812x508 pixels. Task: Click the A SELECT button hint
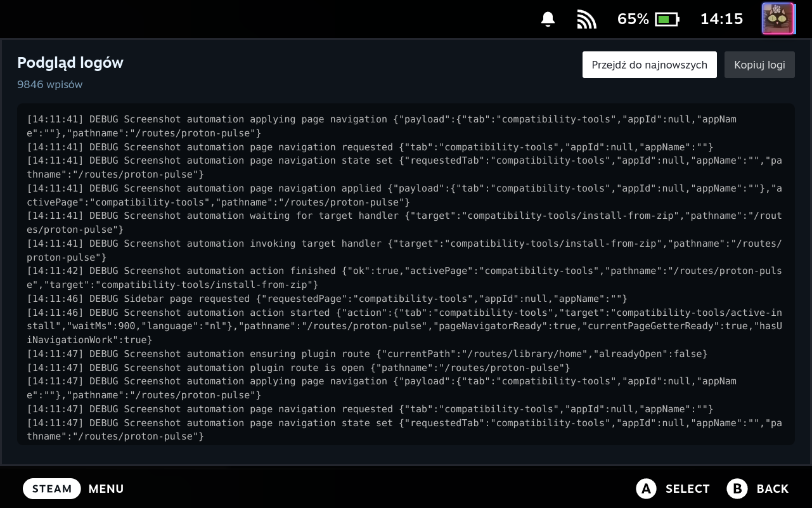(673, 488)
